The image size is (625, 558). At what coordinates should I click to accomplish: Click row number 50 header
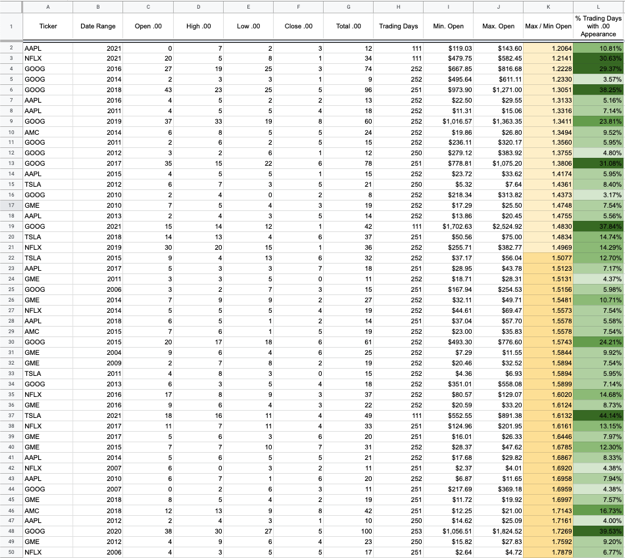point(11,552)
